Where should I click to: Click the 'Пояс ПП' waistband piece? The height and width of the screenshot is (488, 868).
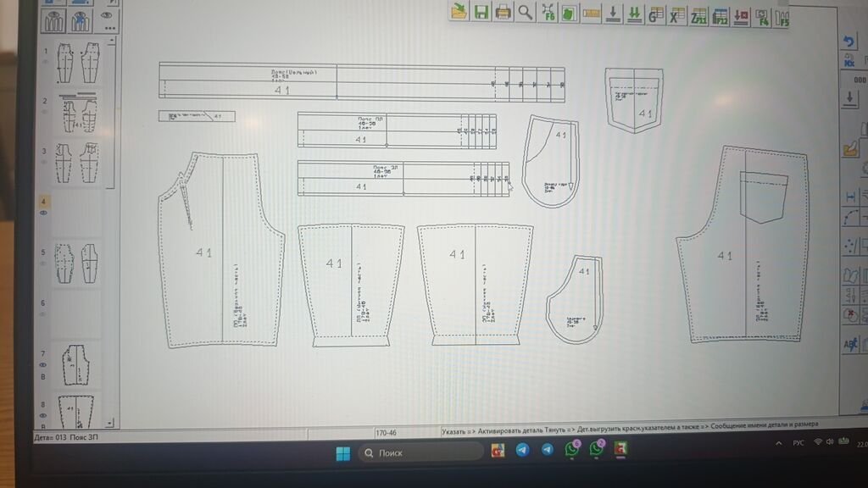pyautogui.click(x=397, y=130)
